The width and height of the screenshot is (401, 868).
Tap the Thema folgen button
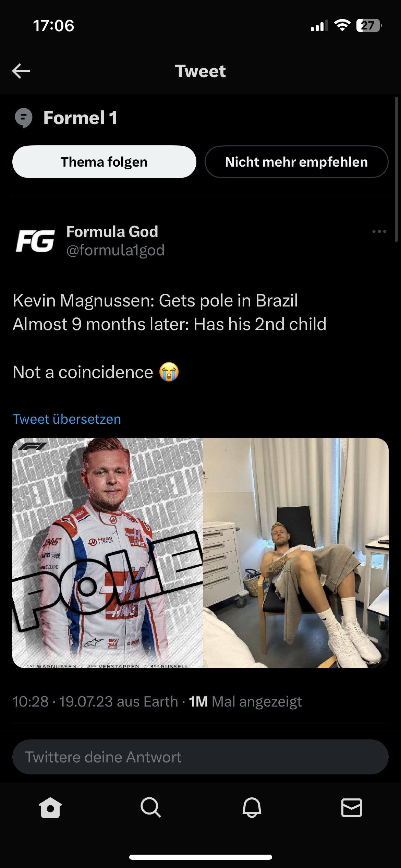coord(104,162)
